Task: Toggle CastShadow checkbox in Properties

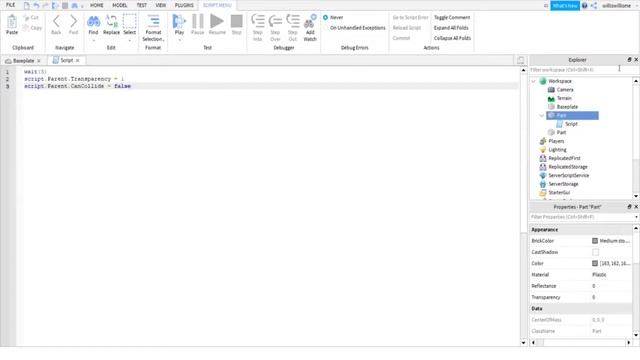Action: [596, 252]
